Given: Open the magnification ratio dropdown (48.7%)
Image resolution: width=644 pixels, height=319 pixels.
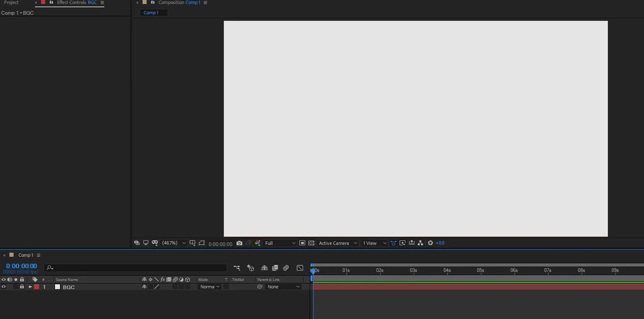Looking at the screenshot, I should point(174,243).
